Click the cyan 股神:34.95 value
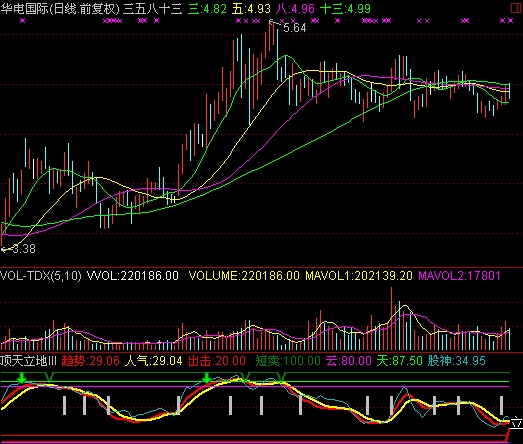This screenshot has width=523, height=444. [456, 361]
